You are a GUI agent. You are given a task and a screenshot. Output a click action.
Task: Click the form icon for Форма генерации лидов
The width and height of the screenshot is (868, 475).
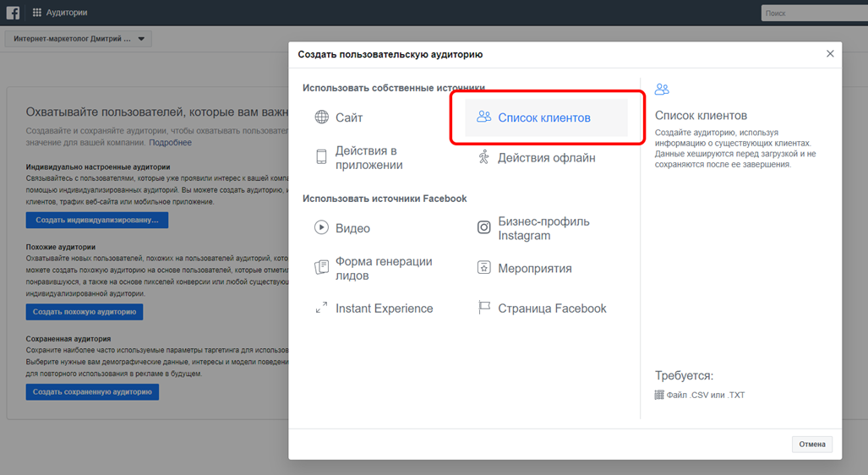click(x=321, y=267)
